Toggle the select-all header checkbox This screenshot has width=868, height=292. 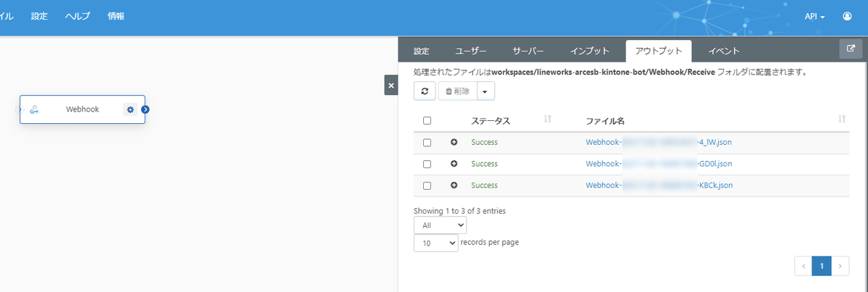pos(427,121)
